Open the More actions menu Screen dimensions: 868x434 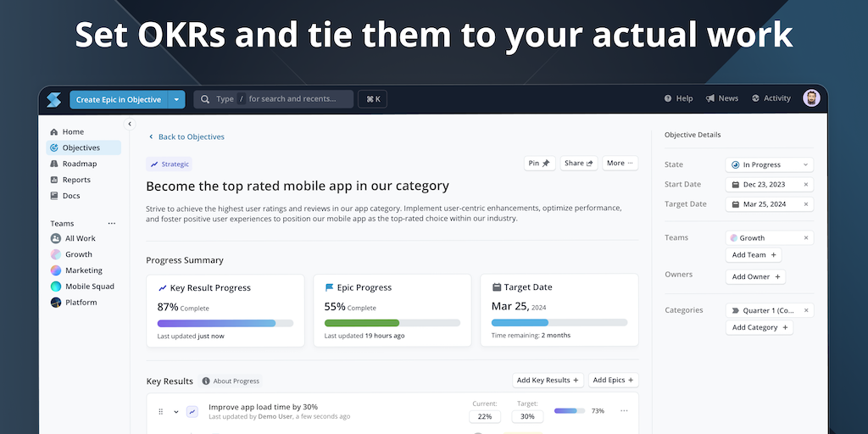pos(620,163)
